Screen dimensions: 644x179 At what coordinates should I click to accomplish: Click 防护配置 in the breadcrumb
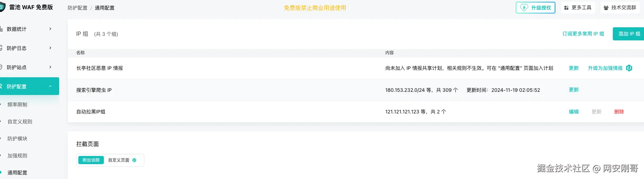coord(78,8)
